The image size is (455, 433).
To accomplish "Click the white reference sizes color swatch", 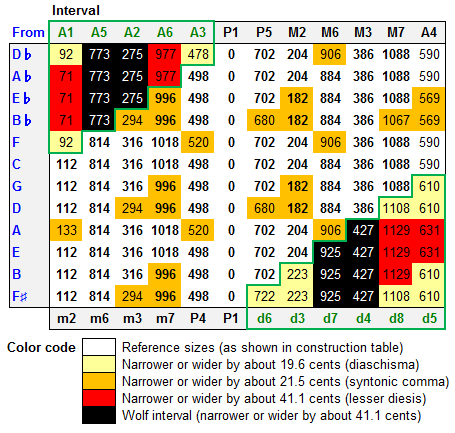I will coord(99,347).
